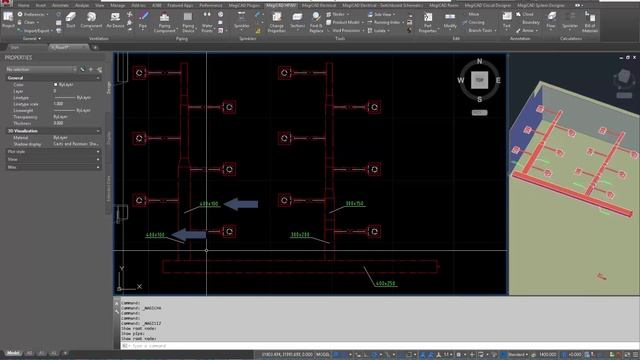Open the Find & Replace tool
Image resolution: width=640 pixels, height=360 pixels.
[316, 22]
